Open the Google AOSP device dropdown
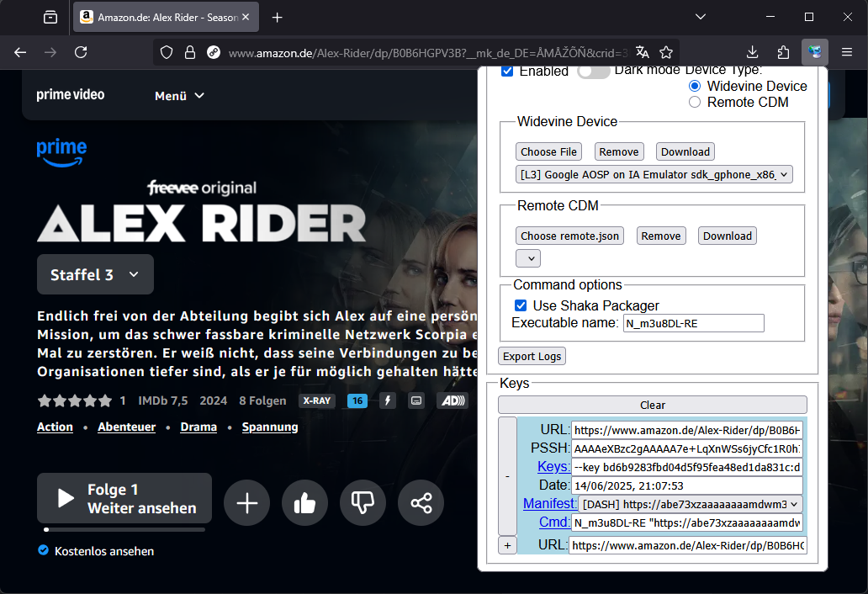 [654, 174]
